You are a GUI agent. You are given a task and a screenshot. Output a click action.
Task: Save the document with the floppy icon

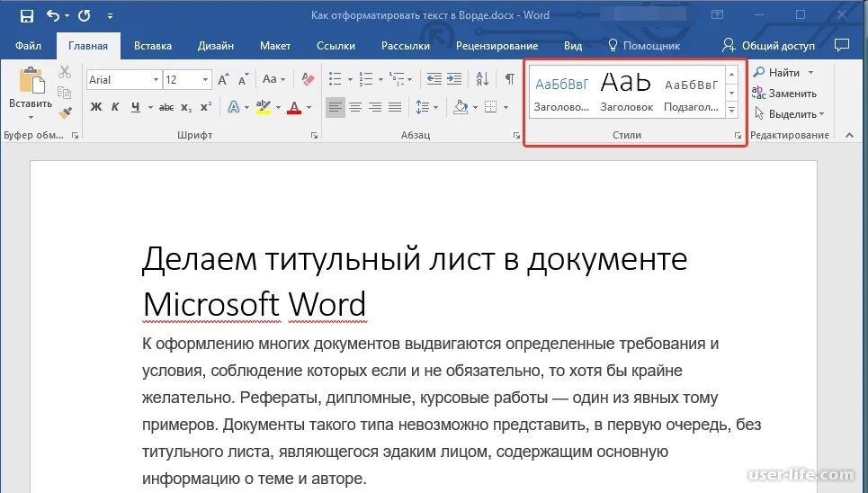click(27, 16)
